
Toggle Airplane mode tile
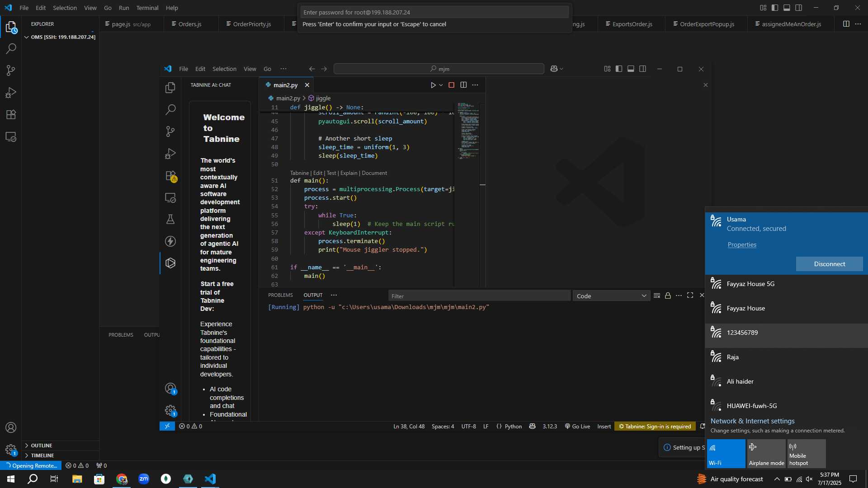click(x=766, y=454)
